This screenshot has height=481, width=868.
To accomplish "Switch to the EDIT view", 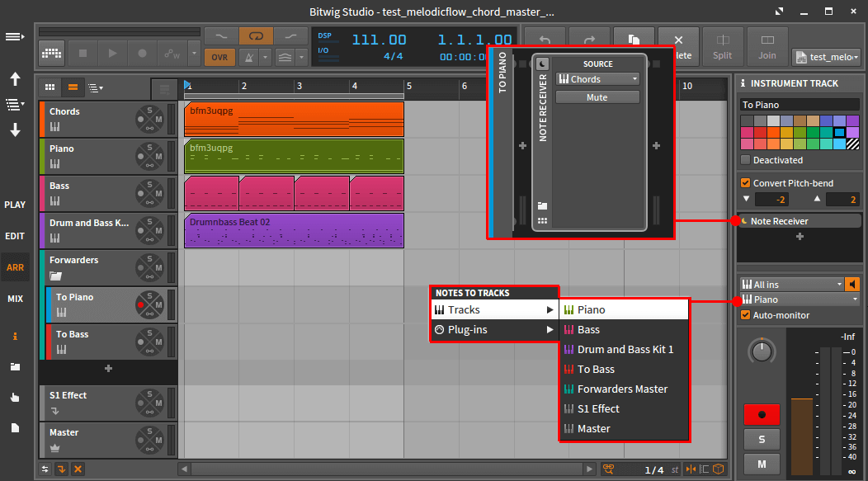I will coord(15,236).
